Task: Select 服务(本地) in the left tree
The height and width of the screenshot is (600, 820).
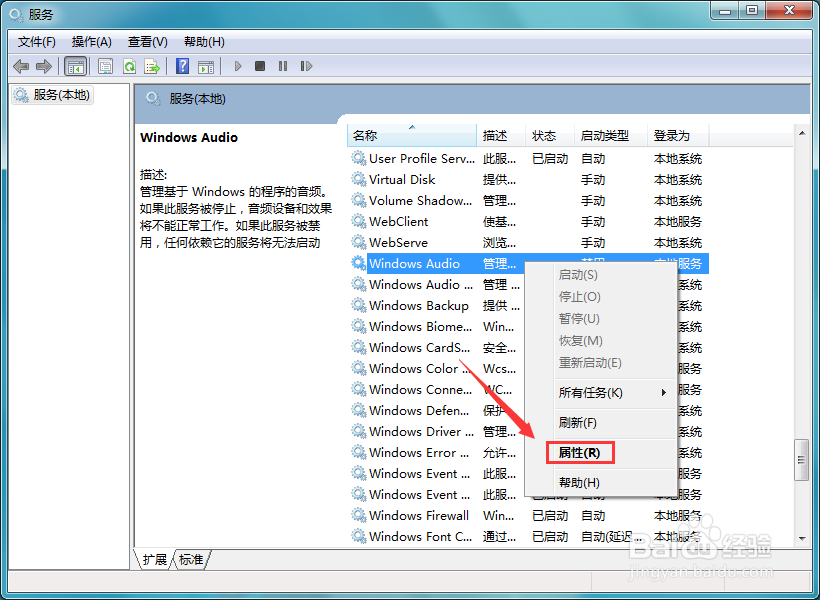Action: click(x=52, y=95)
